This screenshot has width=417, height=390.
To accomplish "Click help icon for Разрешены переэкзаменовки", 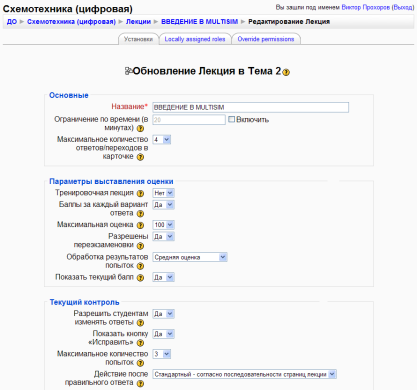I will click(141, 246).
